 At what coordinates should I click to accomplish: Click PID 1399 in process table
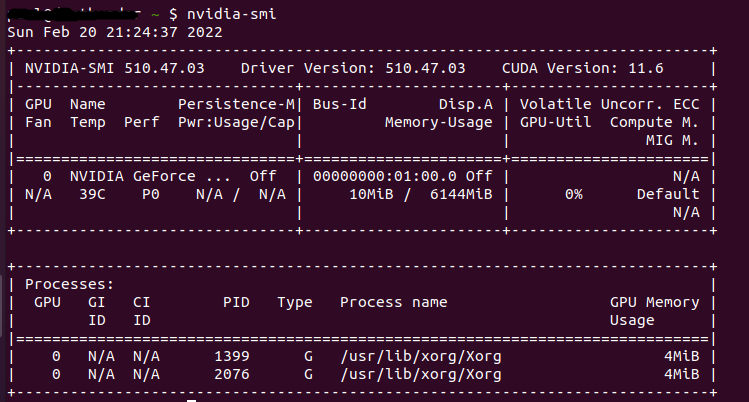pos(232,356)
